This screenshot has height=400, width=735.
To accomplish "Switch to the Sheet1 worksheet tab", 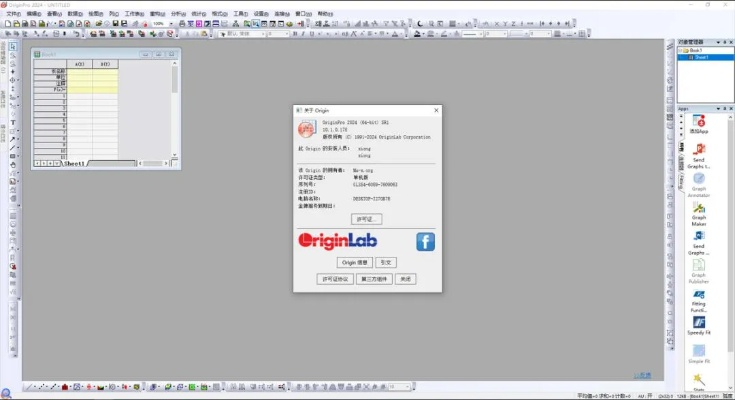I will click(x=72, y=162).
